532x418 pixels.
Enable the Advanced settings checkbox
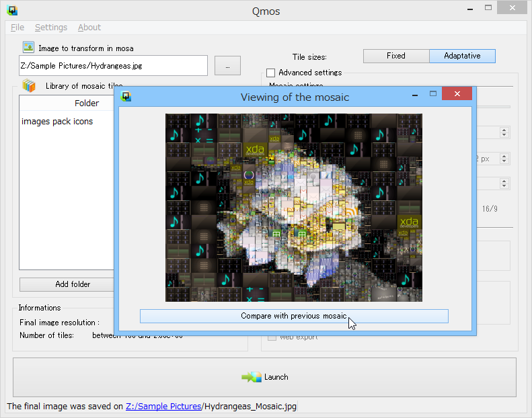(x=271, y=73)
